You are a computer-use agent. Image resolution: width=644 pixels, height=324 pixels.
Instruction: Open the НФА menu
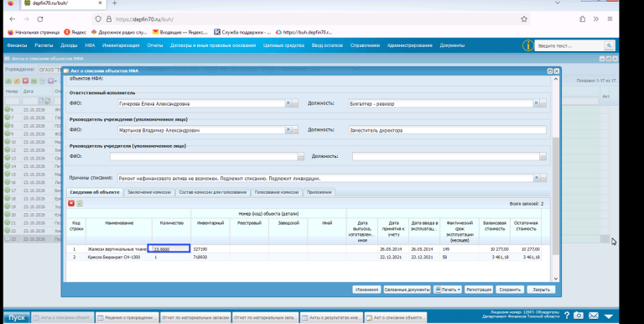[90, 45]
